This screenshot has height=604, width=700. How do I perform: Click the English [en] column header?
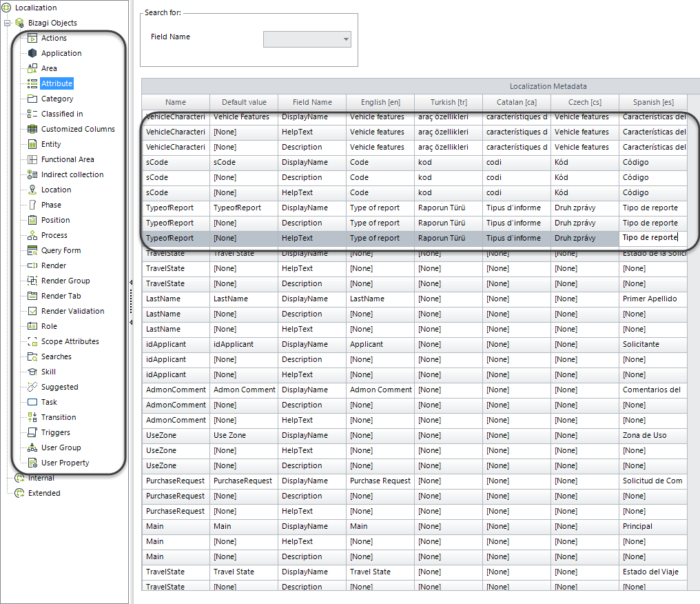(x=380, y=102)
